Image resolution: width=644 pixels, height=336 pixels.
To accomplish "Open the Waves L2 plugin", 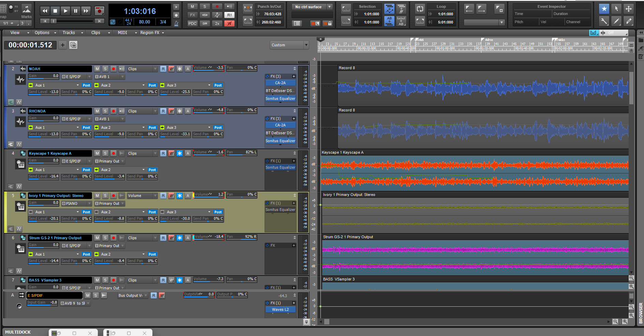I will pos(280,309).
